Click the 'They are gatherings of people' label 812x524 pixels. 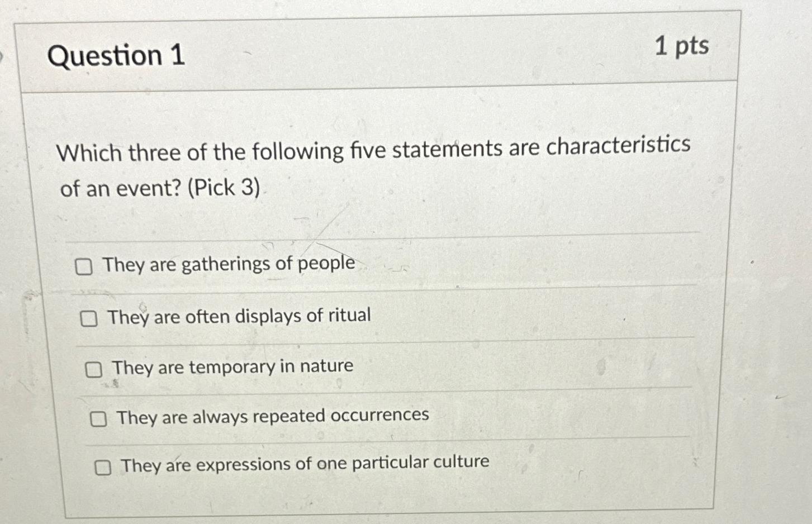point(229,264)
